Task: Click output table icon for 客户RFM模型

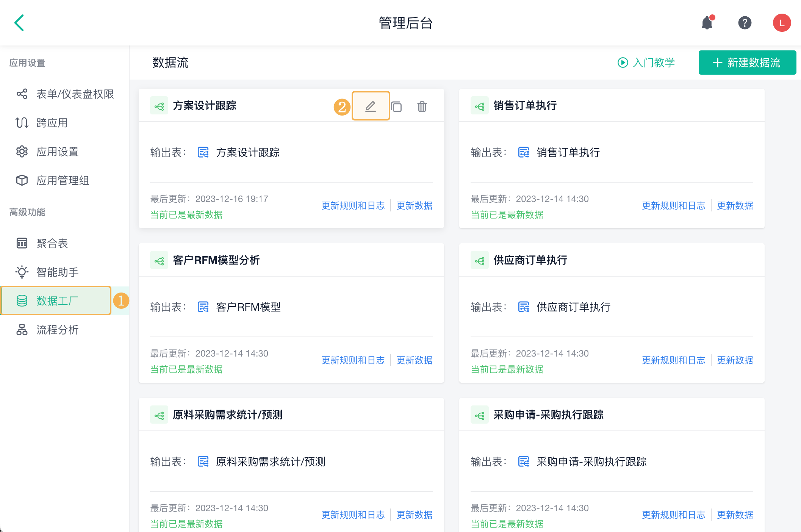Action: point(203,307)
